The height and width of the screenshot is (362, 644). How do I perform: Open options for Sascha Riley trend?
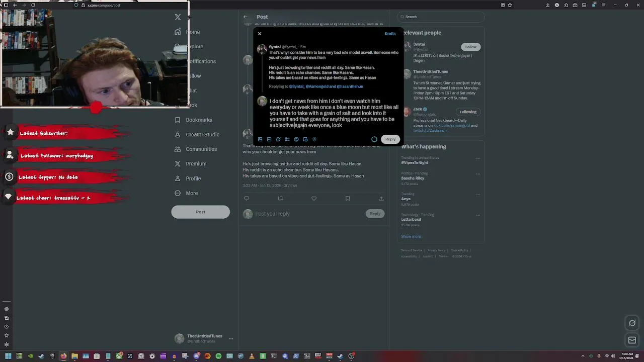click(478, 174)
